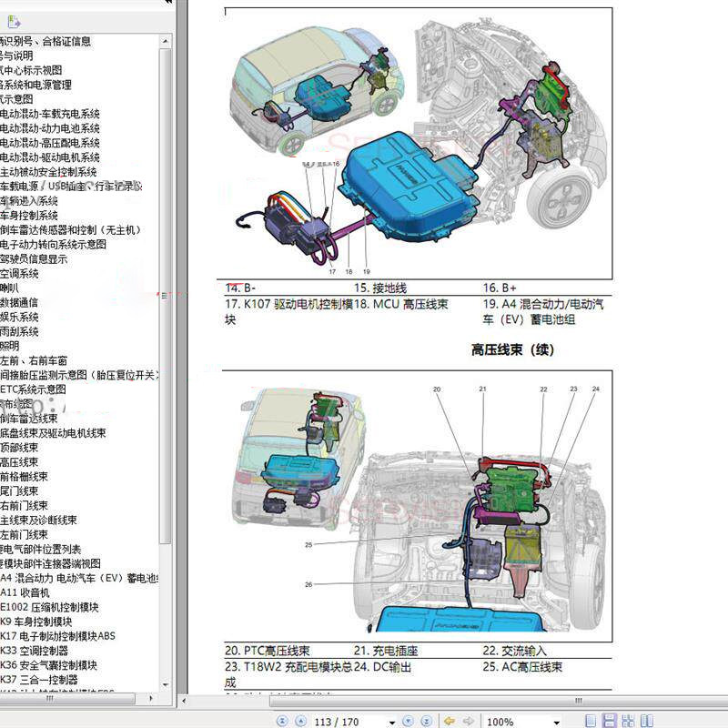Open bookmark 电动混动-驱动电机系统
This screenshot has width=728, height=728.
(x=50, y=157)
